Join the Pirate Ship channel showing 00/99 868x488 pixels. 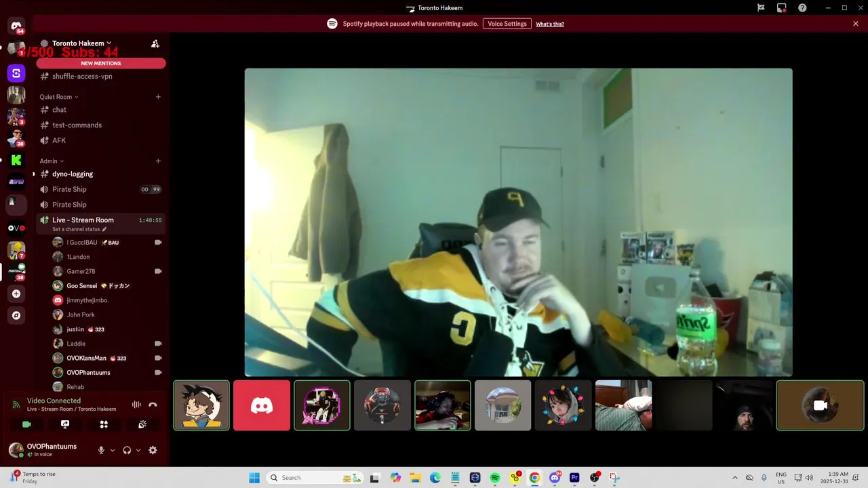(101, 189)
